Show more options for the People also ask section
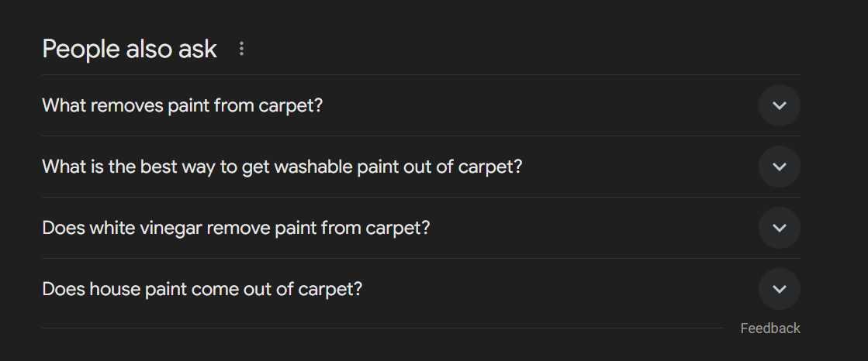The image size is (868, 361). pos(241,49)
